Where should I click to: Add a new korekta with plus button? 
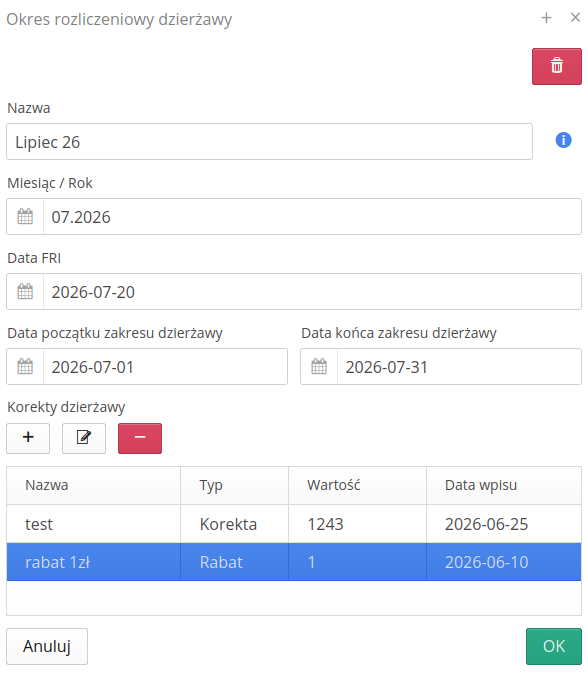click(x=28, y=438)
